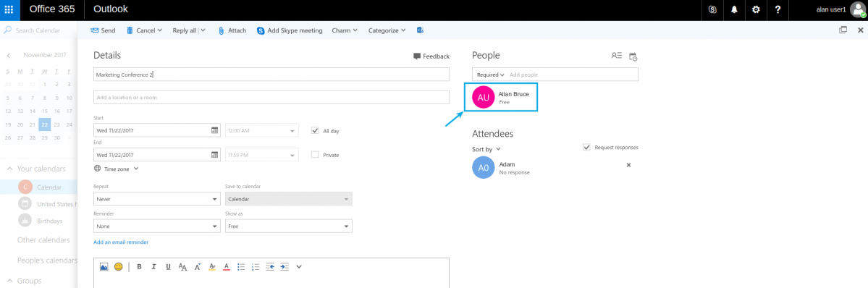Click the alan user1 account avatar

(857, 9)
